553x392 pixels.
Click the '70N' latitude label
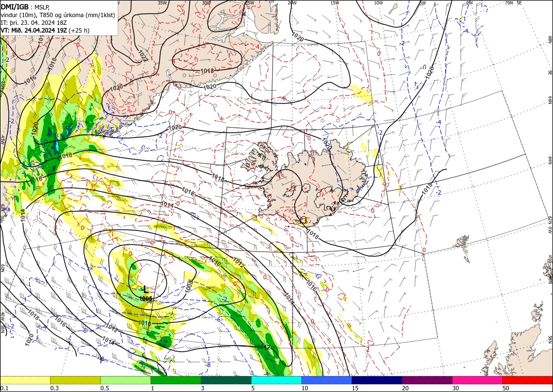(x=509, y=2)
